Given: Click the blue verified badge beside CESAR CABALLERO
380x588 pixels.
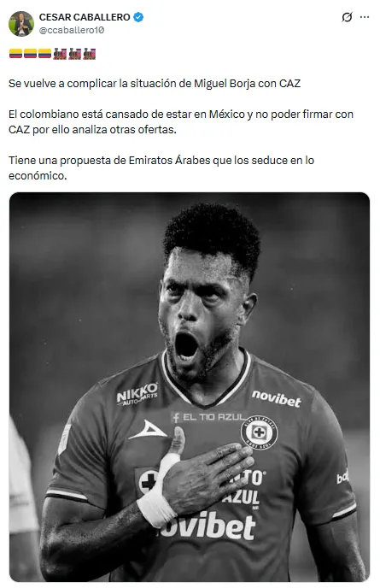Looking at the screenshot, I should [138, 17].
